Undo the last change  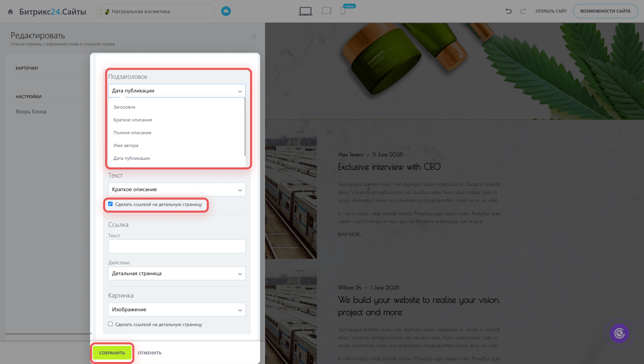click(x=508, y=11)
